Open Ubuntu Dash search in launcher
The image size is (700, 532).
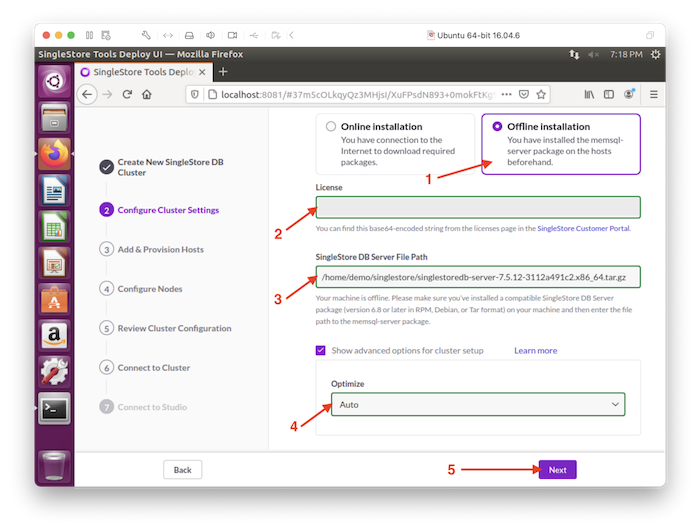click(54, 81)
